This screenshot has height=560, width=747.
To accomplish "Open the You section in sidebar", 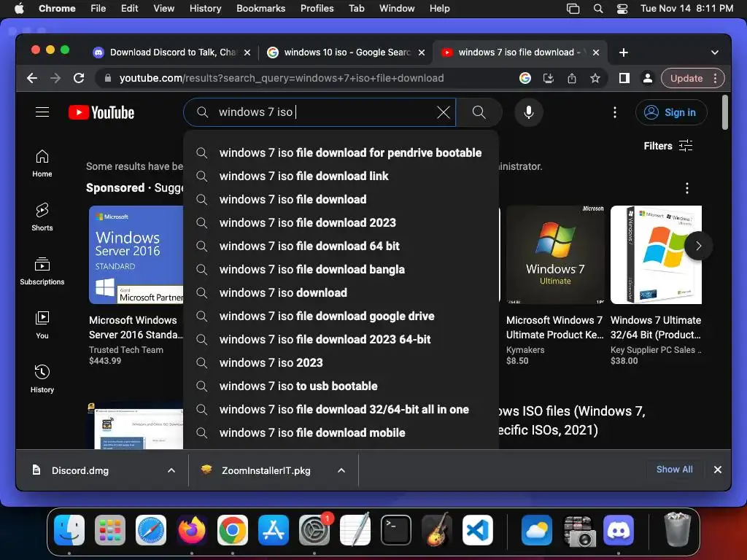I will [42, 324].
